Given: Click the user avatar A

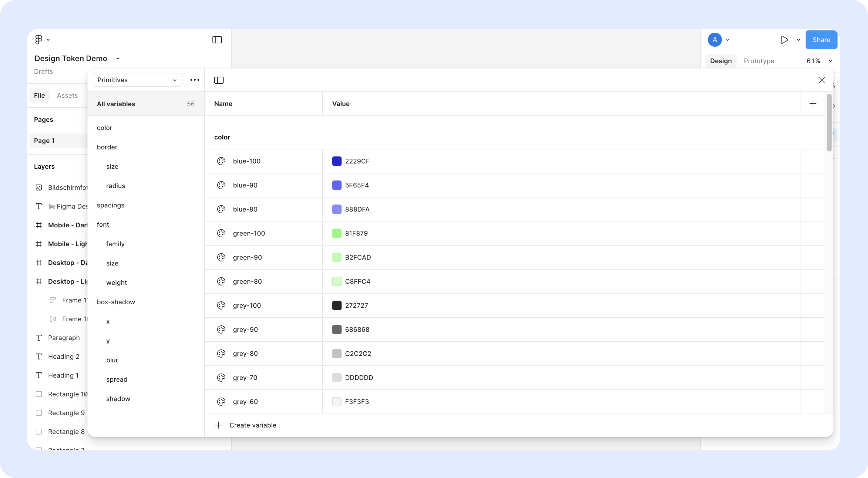Looking at the screenshot, I should pos(714,40).
